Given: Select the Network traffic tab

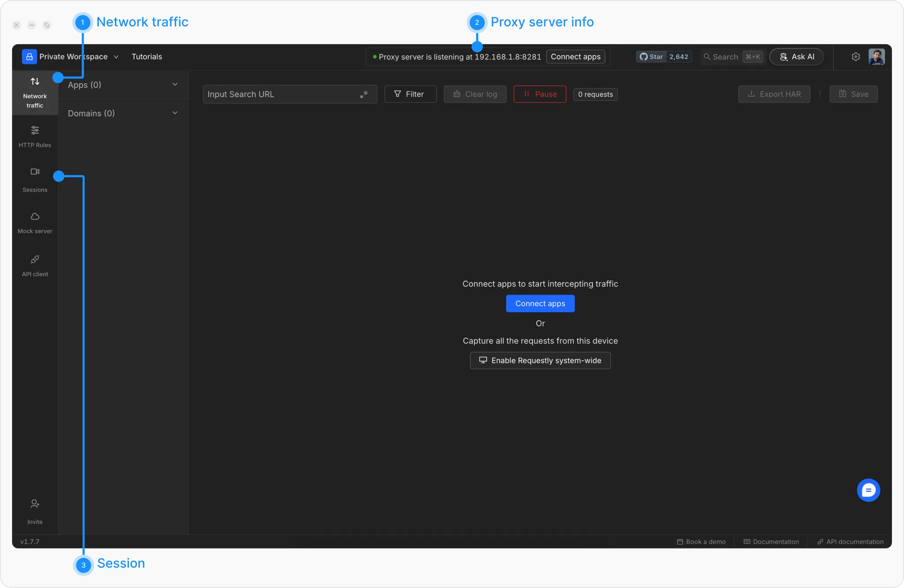Looking at the screenshot, I should 35,93.
